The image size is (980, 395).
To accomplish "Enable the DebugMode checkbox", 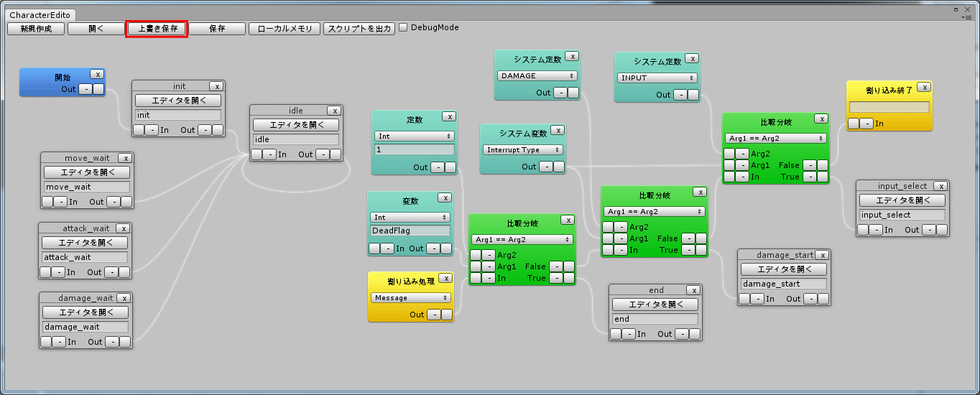I will coord(403,27).
